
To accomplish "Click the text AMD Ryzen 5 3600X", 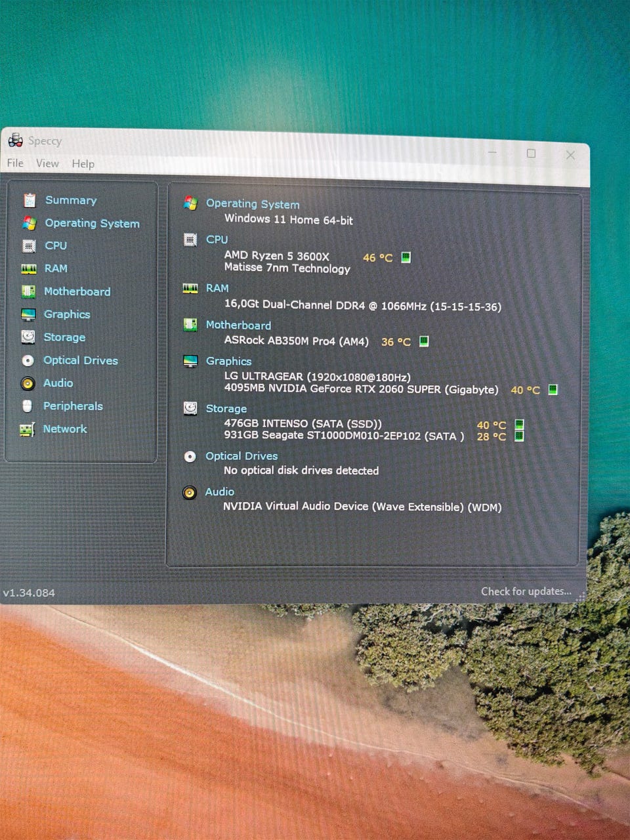I will [277, 256].
